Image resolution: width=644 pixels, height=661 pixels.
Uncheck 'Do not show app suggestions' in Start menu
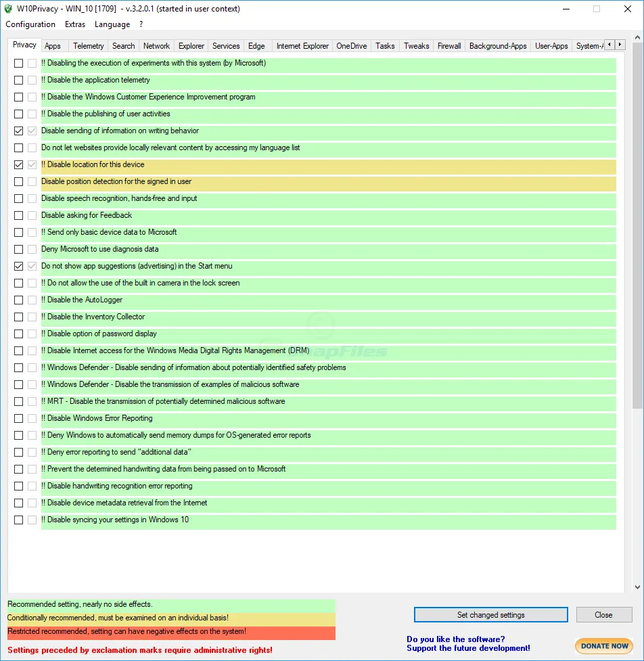coord(18,266)
